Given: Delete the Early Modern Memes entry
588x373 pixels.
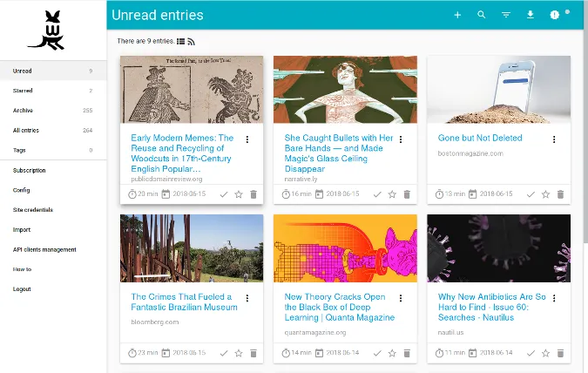Looking at the screenshot, I should tap(253, 193).
